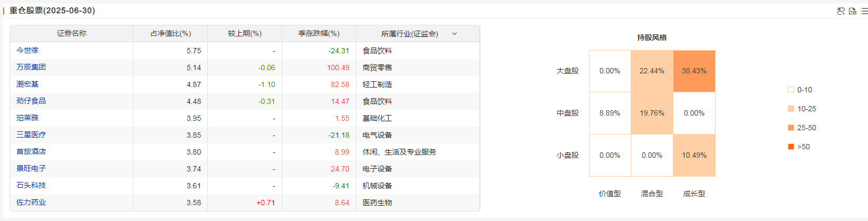868x221 pixels.
Task: Click the save-as-image download icon
Action: (841, 11)
